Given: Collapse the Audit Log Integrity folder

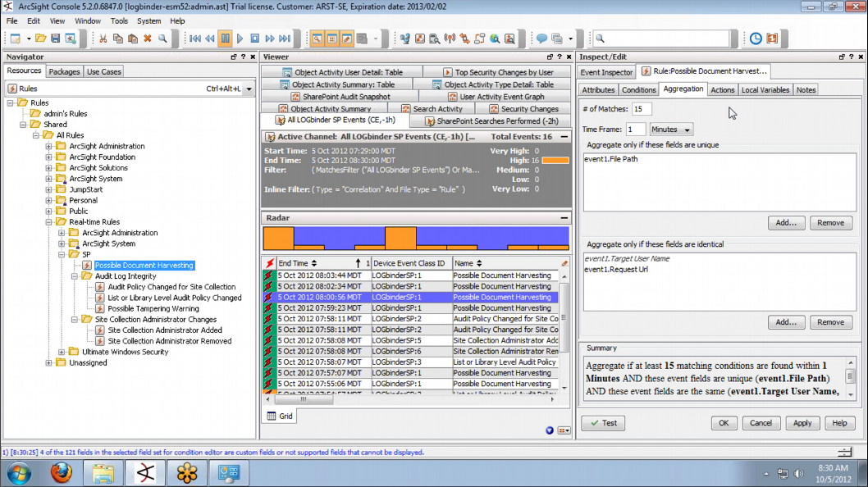Looking at the screenshot, I should point(75,276).
